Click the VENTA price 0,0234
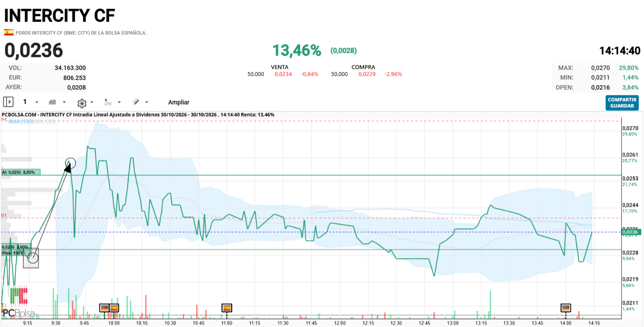Screen dimensions: 644x327 click(283, 74)
